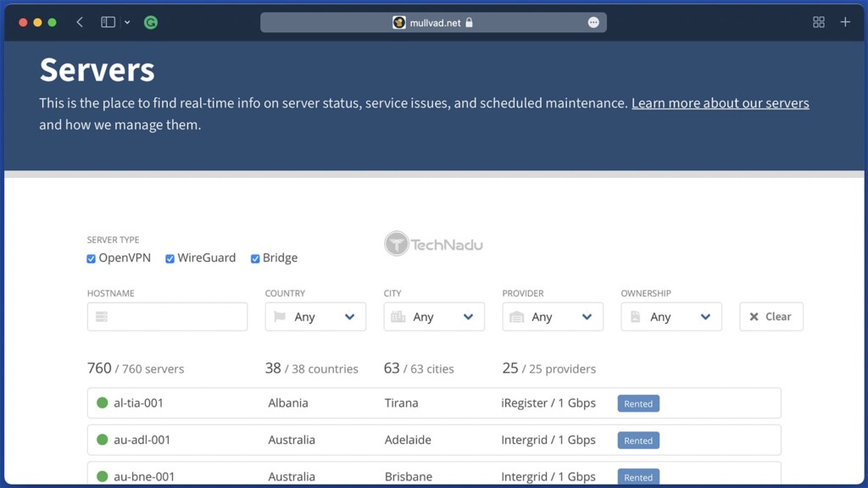
Task: Select the au-bne-001 hostname
Action: [x=144, y=476]
